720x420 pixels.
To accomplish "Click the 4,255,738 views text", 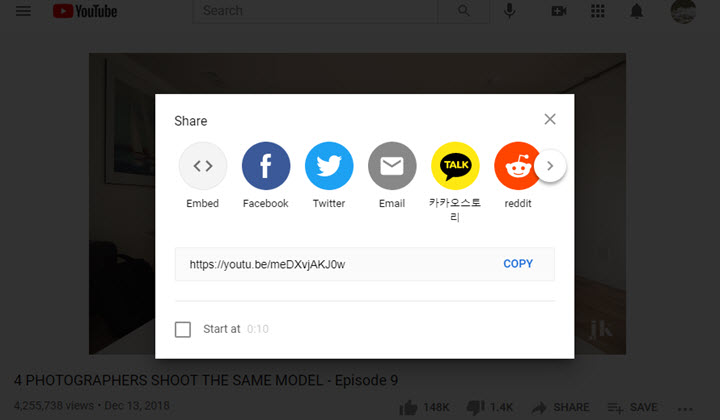I will tap(54, 406).
